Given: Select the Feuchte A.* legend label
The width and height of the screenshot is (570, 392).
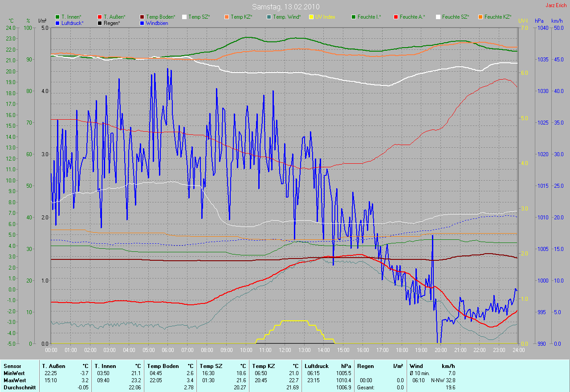Looking at the screenshot, I should 412,17.
